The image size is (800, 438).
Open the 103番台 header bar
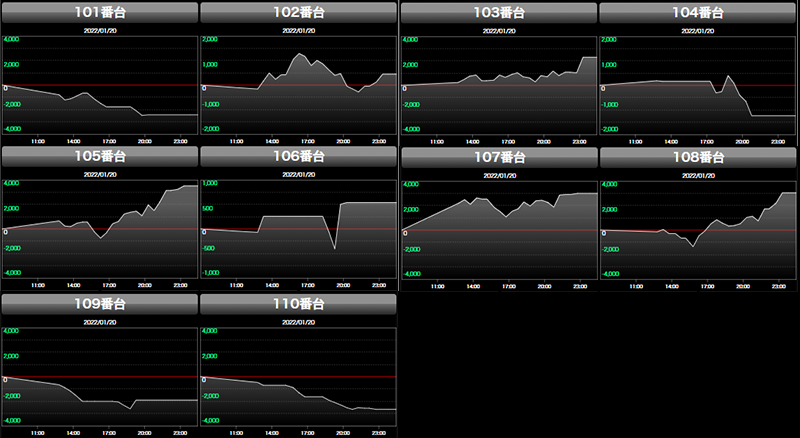click(498, 12)
